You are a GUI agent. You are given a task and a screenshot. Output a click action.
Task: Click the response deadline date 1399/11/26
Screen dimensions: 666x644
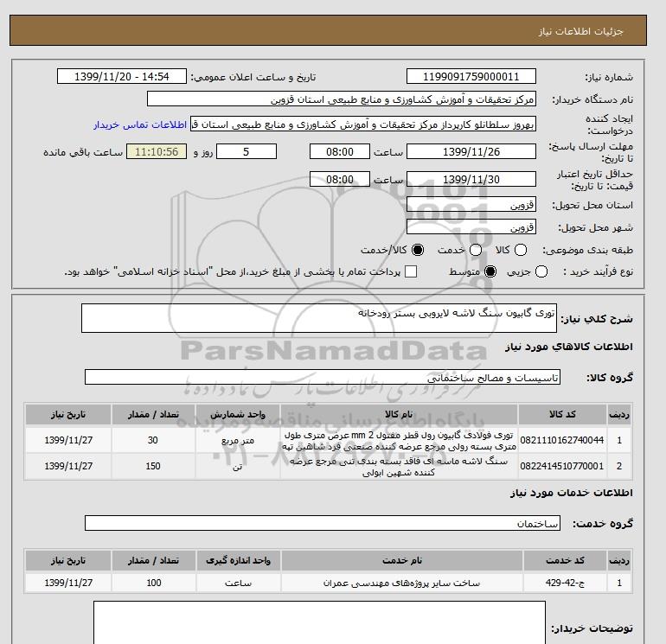(x=471, y=151)
